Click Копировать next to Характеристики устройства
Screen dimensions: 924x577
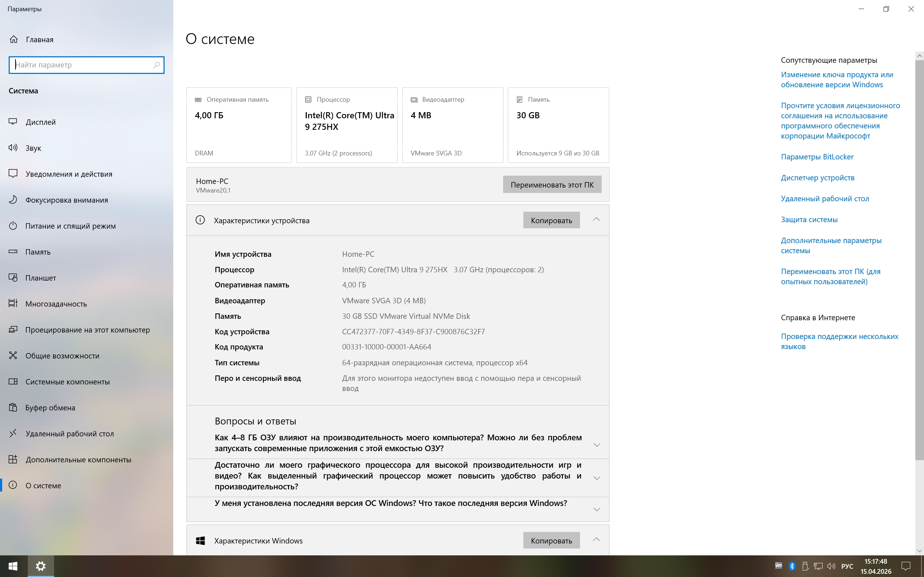pyautogui.click(x=551, y=220)
